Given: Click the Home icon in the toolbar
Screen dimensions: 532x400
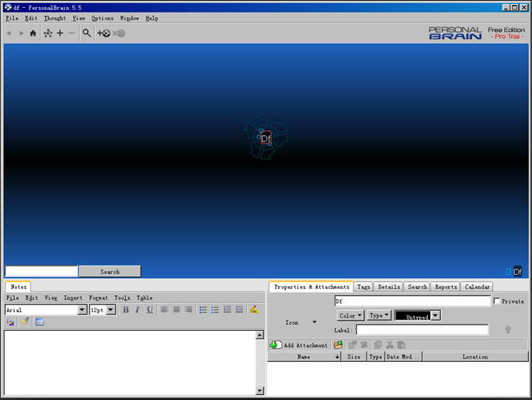Looking at the screenshot, I should click(x=33, y=33).
